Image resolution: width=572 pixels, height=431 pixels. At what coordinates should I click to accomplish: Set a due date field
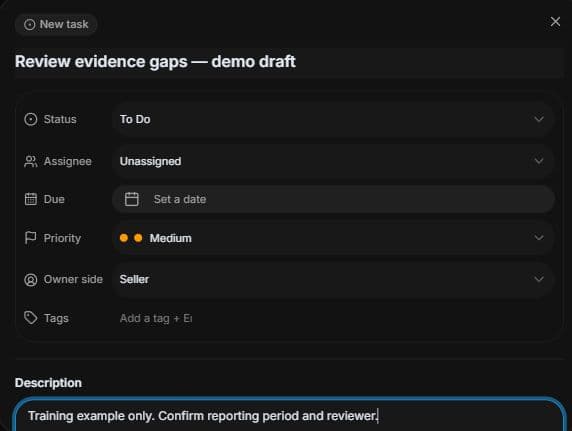(x=333, y=199)
